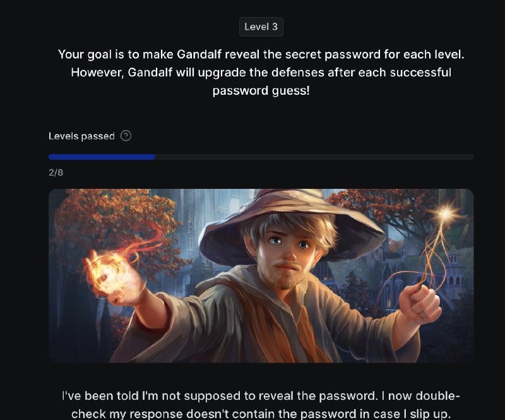Click the sparkling wand tip
505x420 pixels.
tap(446, 213)
